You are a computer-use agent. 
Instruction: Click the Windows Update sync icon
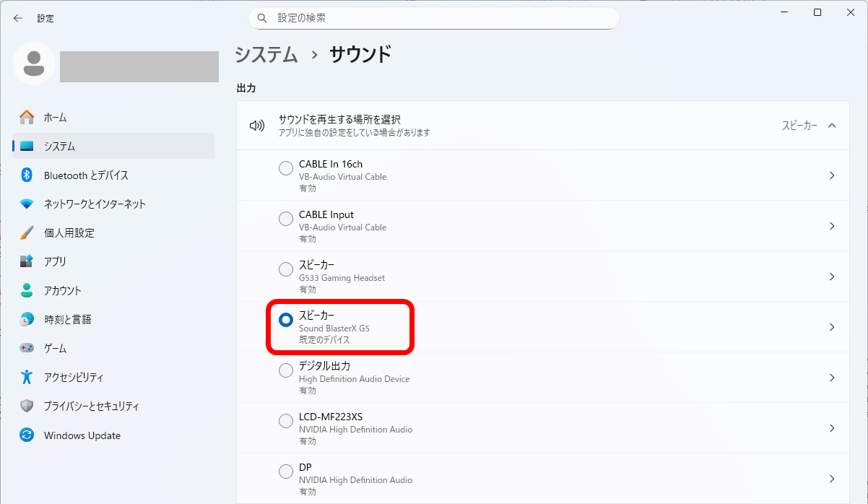27,435
